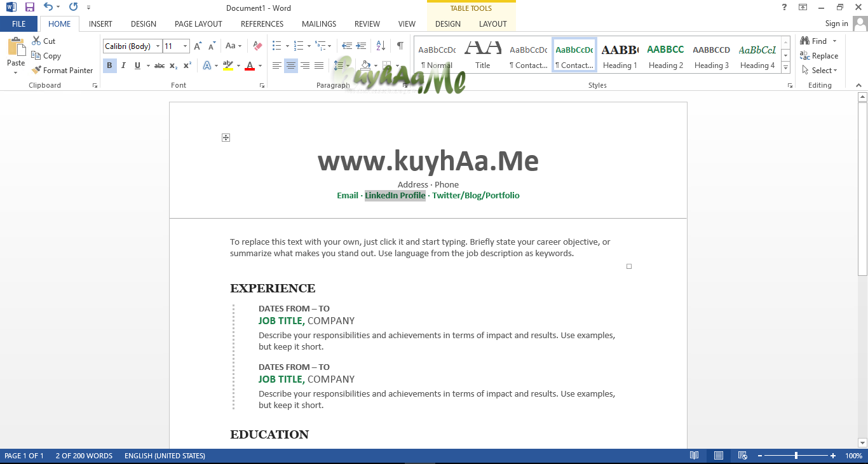This screenshot has height=464, width=868.
Task: Align text right
Action: tap(305, 65)
